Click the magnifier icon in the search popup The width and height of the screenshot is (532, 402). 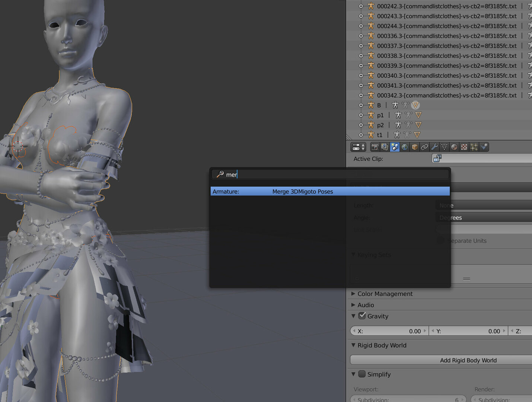point(220,174)
